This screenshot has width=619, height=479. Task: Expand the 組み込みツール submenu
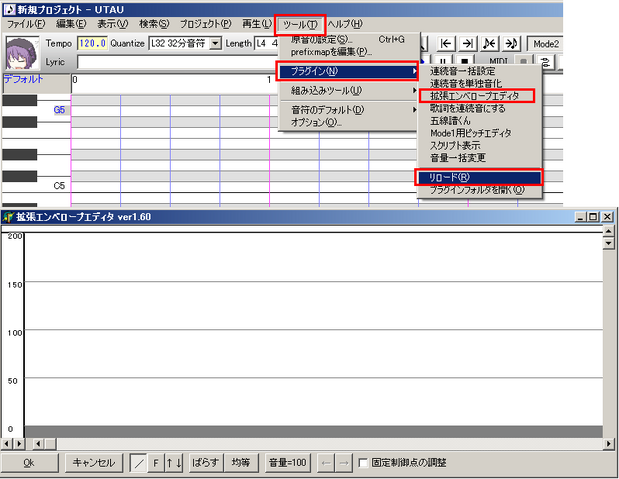click(x=349, y=90)
